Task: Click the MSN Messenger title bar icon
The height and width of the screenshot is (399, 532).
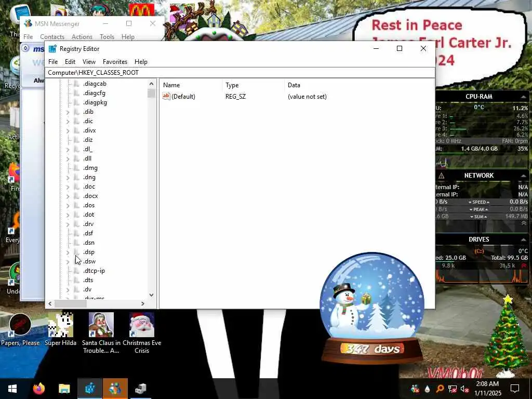Action: point(28,24)
